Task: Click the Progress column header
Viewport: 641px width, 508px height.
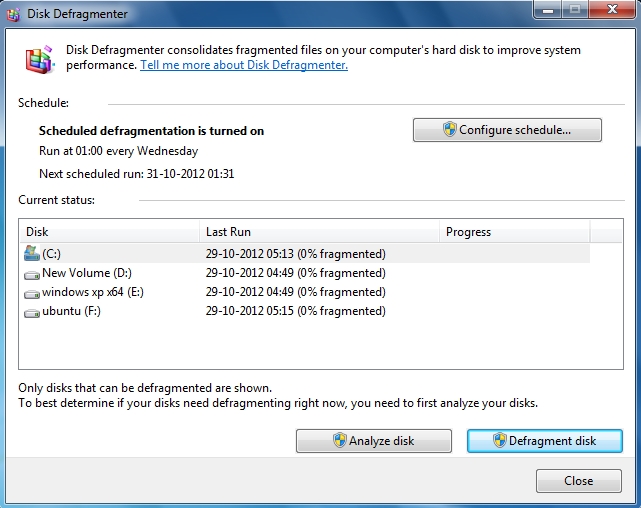Action: tap(514, 232)
